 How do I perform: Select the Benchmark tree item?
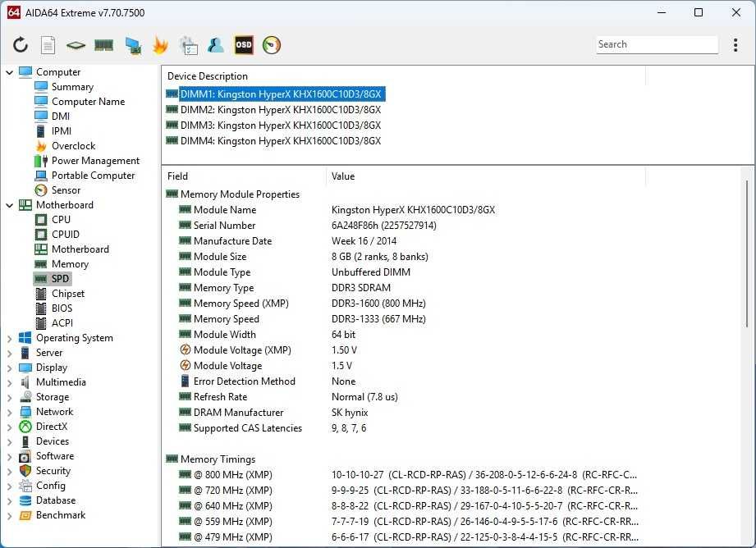pyautogui.click(x=61, y=515)
